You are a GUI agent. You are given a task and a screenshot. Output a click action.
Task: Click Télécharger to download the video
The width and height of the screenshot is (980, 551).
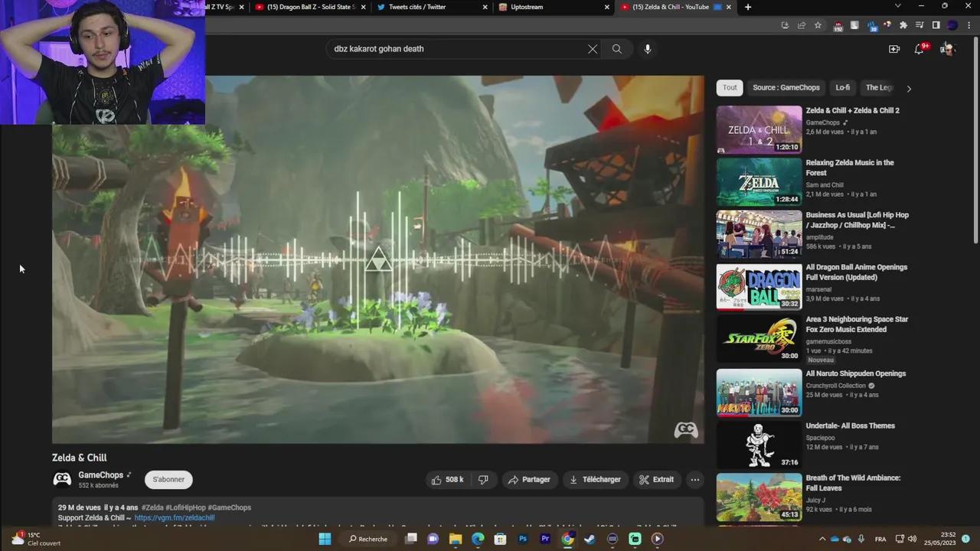595,480
